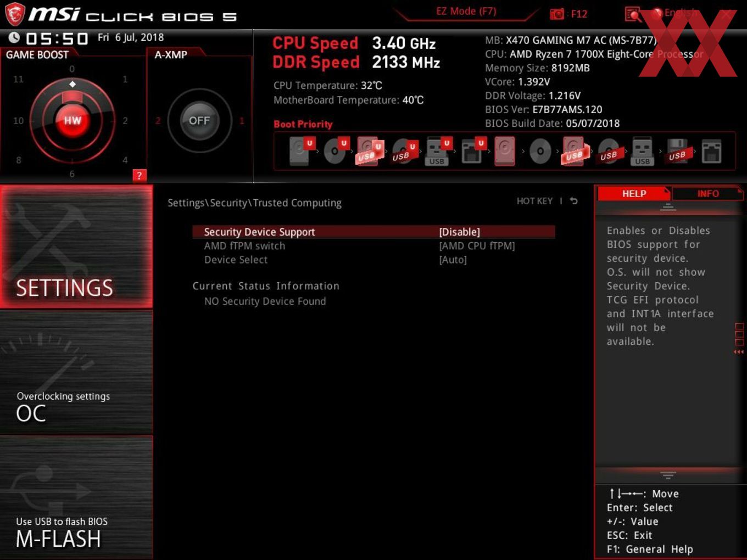Image resolution: width=747 pixels, height=560 pixels.
Task: Open the SETTINGS tile
Action: [76, 247]
